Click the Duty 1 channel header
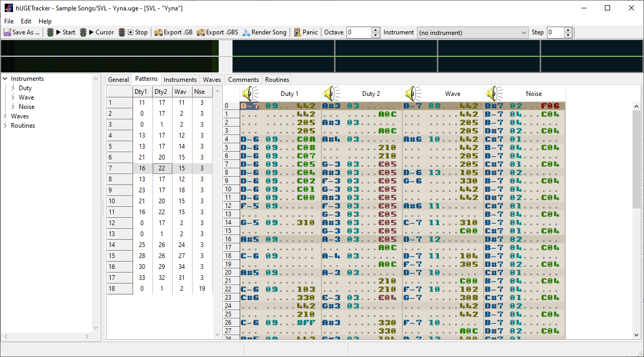 coord(290,94)
